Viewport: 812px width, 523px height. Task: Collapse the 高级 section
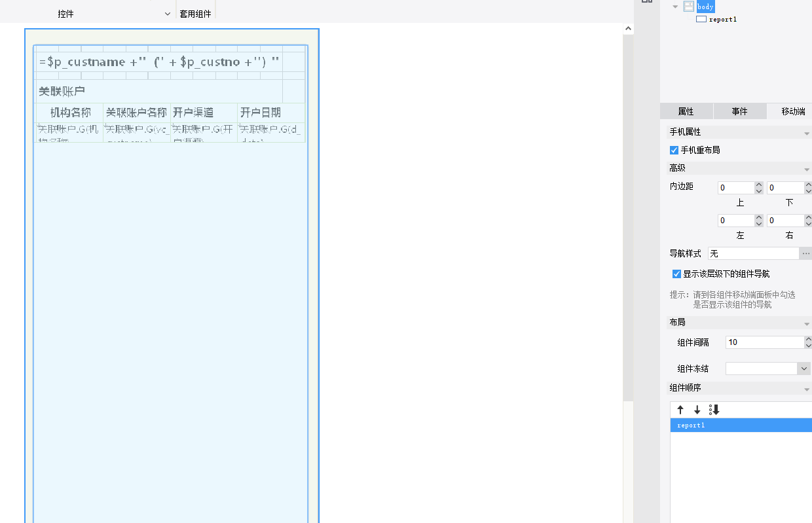click(x=807, y=169)
